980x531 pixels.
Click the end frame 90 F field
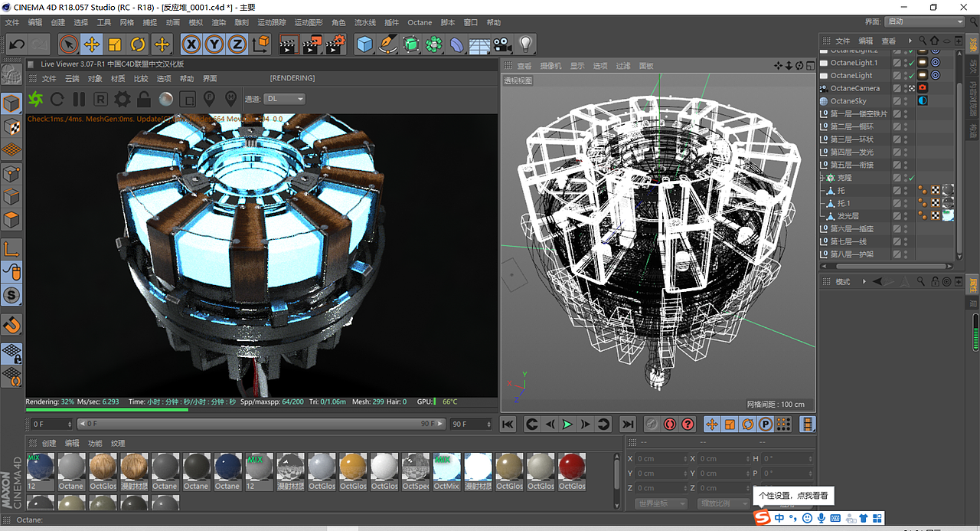471,424
